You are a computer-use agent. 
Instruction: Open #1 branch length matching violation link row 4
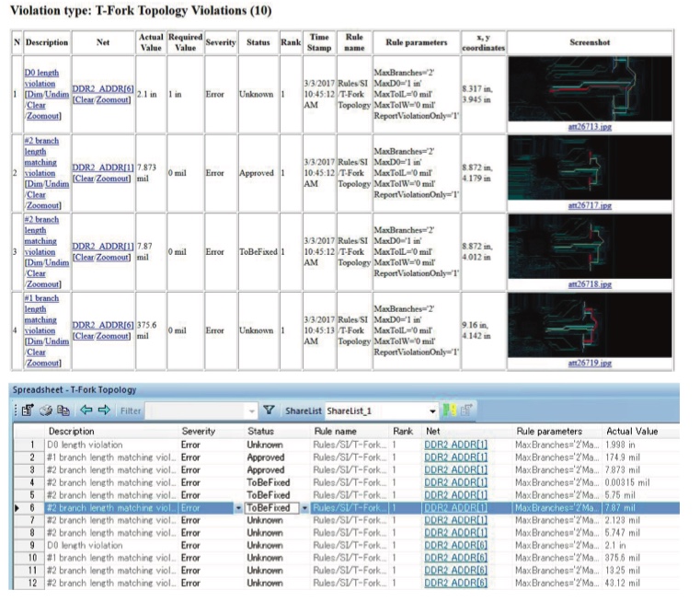coord(41,315)
